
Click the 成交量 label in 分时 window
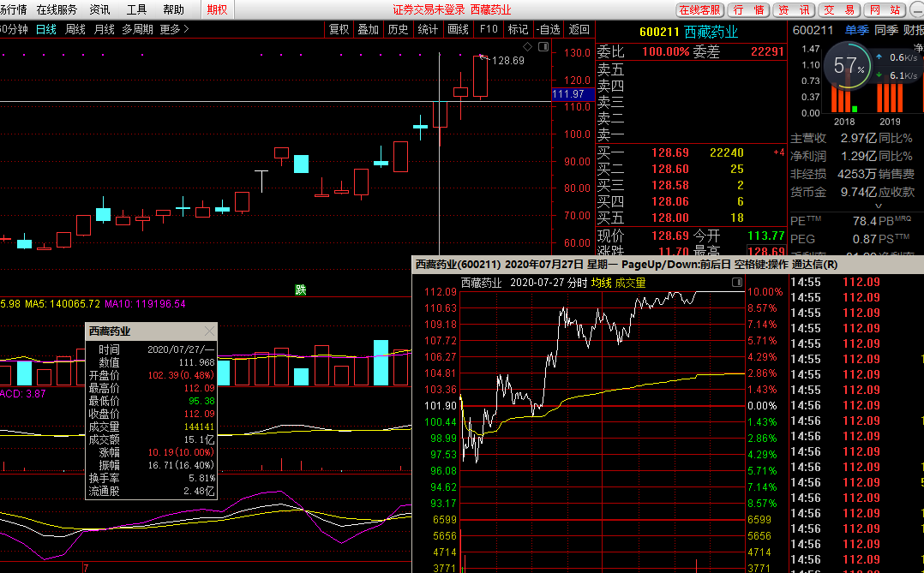(x=631, y=283)
